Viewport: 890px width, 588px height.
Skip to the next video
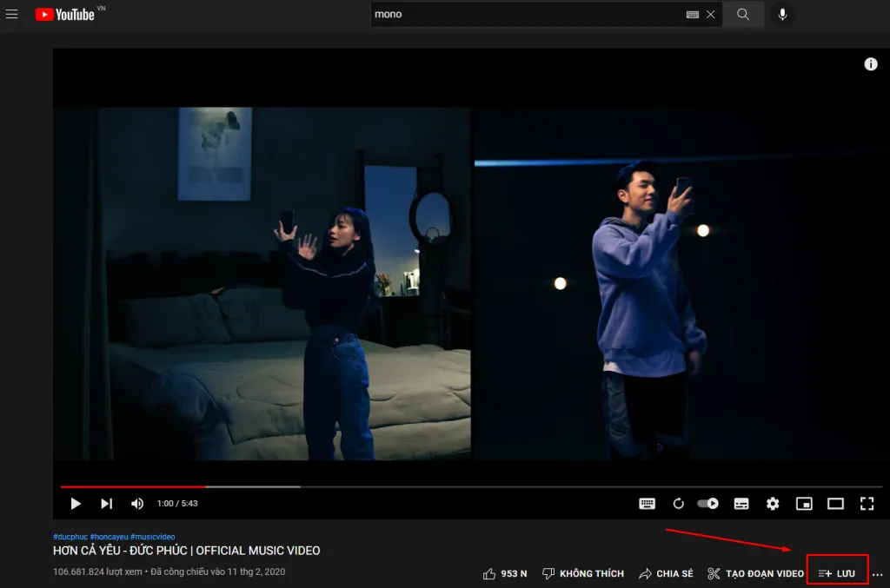[107, 504]
